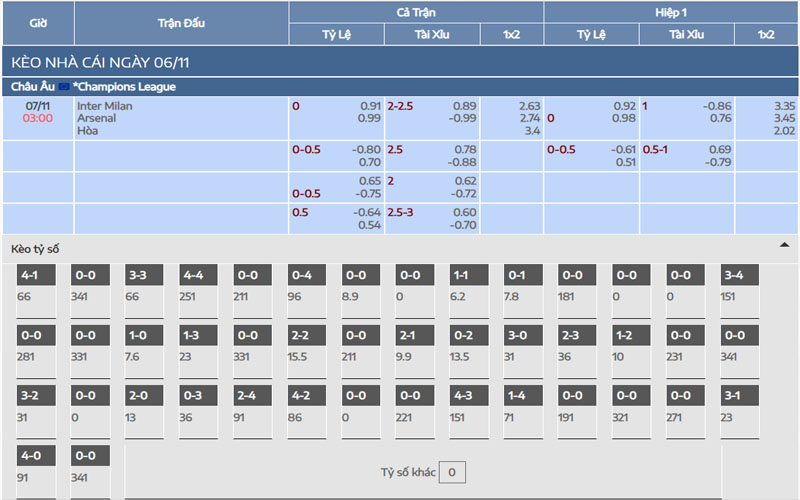Click full-match 1x2 odds 2.63

tap(530, 106)
